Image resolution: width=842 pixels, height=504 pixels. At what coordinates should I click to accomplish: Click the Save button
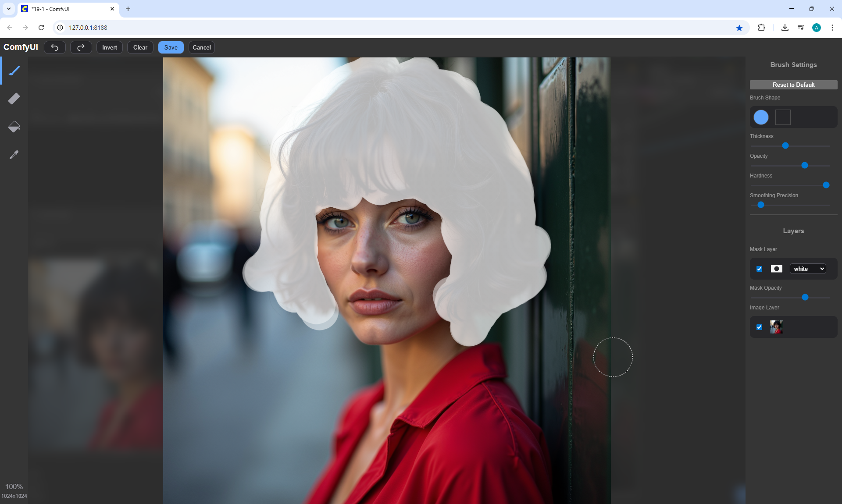[x=171, y=47]
